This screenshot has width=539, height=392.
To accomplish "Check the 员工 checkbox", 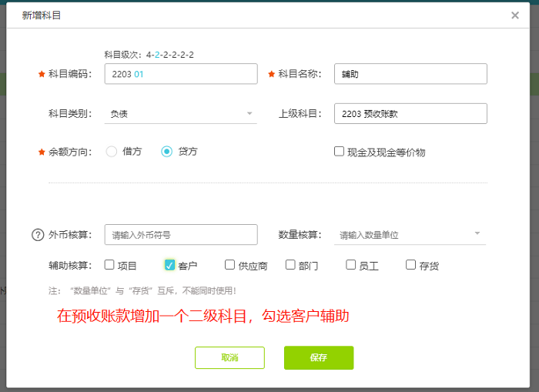I will click(351, 265).
